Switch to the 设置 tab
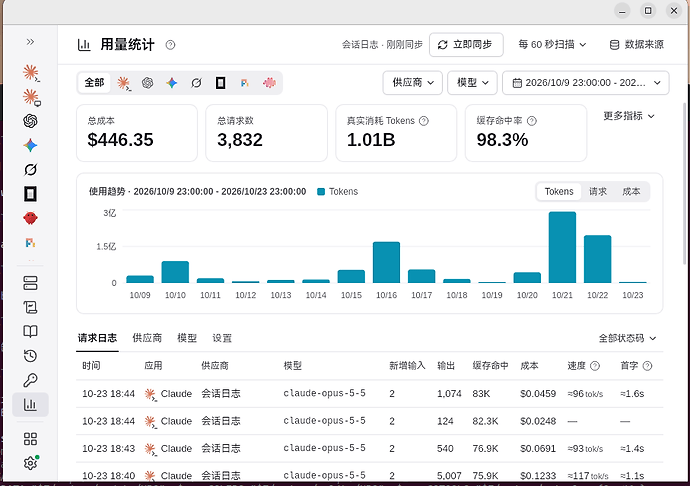690x486 pixels. point(222,338)
